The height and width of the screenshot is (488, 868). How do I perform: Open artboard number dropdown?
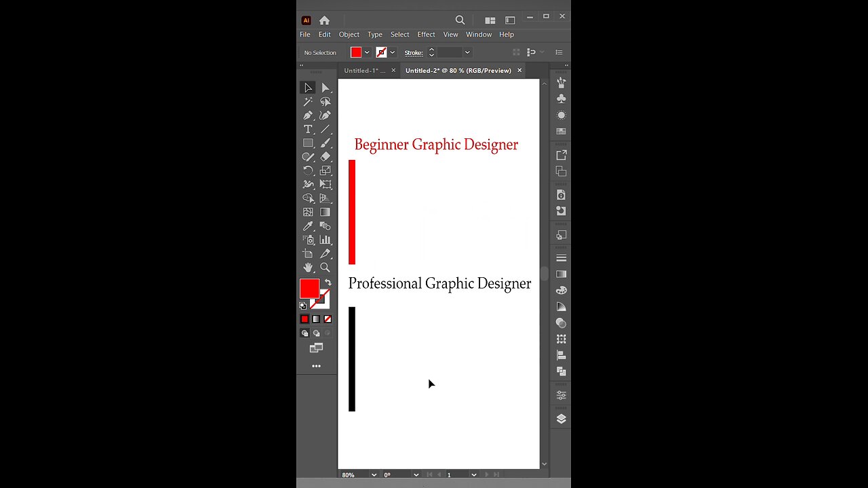point(474,475)
